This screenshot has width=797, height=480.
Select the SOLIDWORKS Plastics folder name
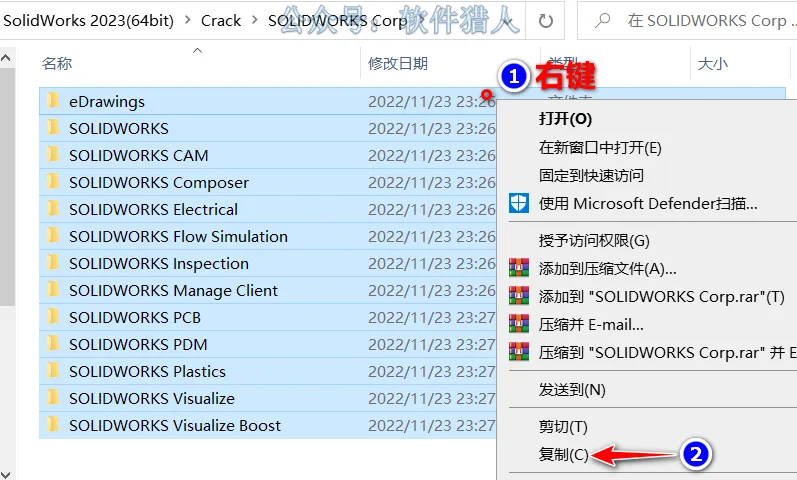[147, 371]
